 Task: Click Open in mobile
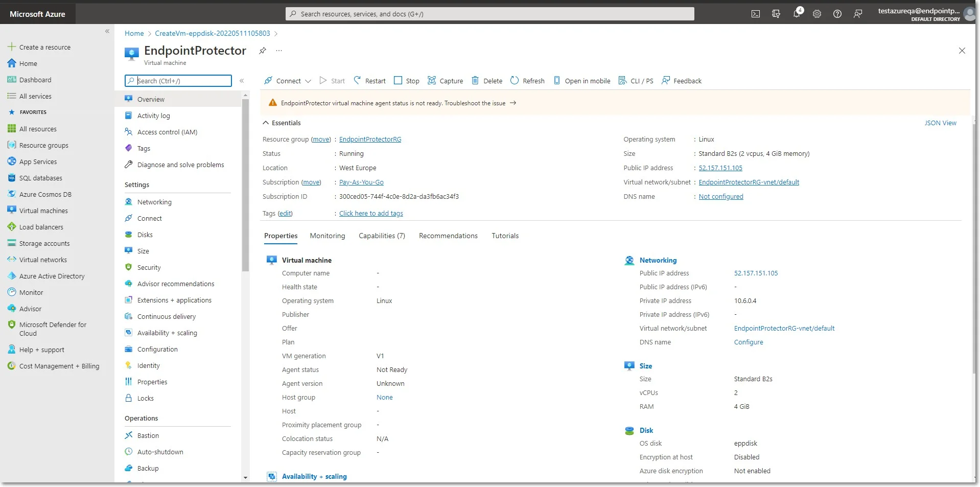pos(582,81)
